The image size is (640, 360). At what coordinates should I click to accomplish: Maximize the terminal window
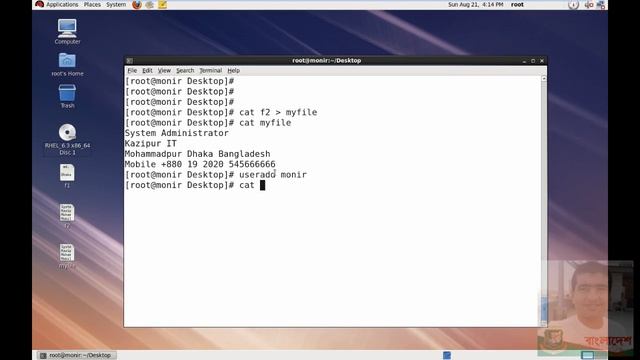point(533,61)
